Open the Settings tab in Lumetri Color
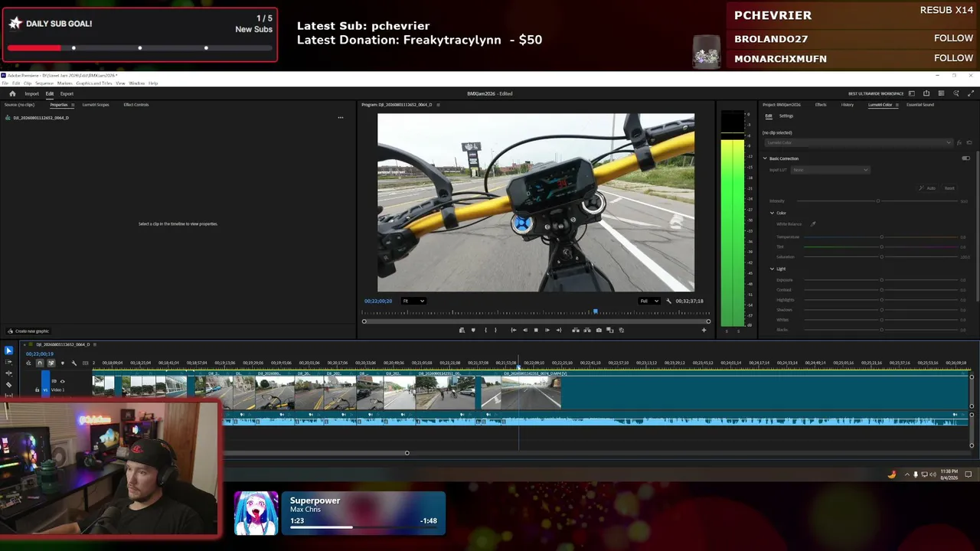This screenshot has width=980, height=551. (786, 116)
